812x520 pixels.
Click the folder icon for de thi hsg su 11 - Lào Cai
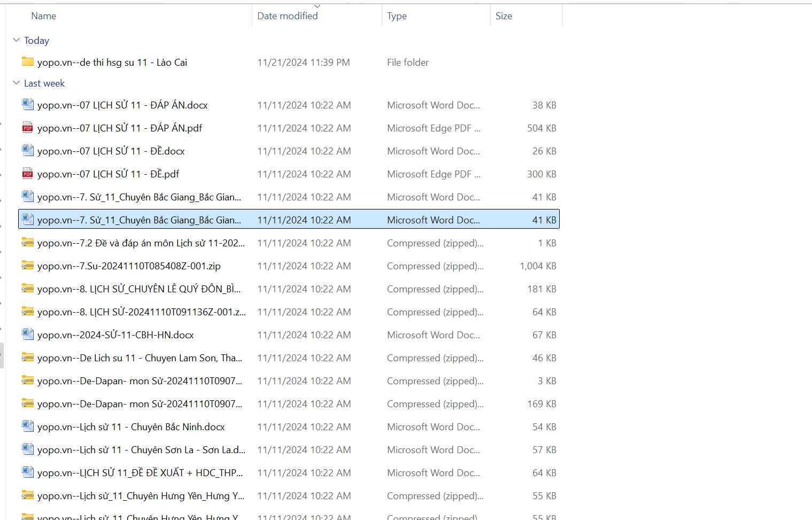point(28,62)
